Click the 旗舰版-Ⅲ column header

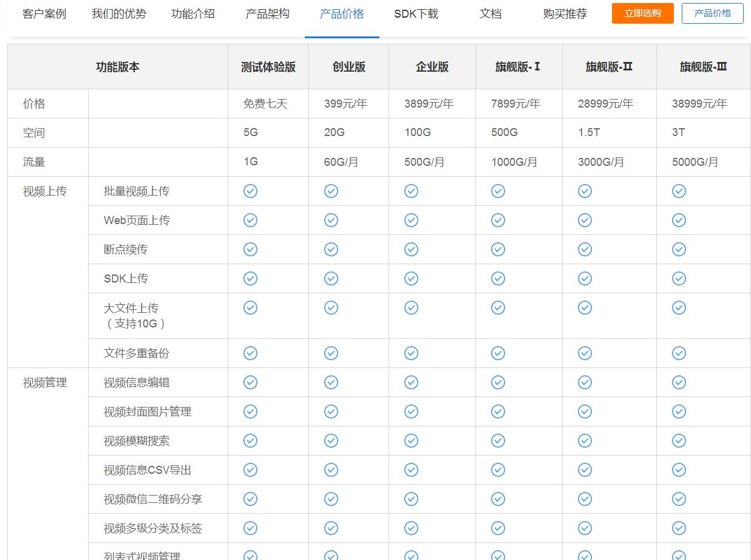click(704, 67)
